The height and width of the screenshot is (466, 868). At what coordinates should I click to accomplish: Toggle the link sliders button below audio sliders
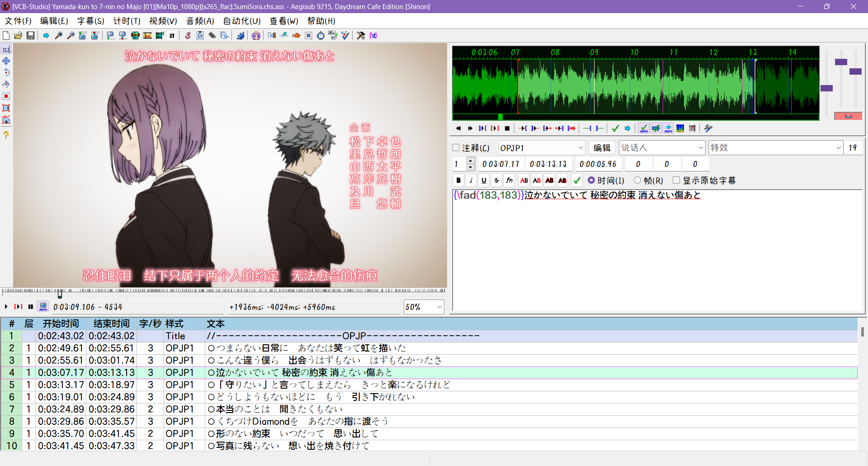click(848, 116)
